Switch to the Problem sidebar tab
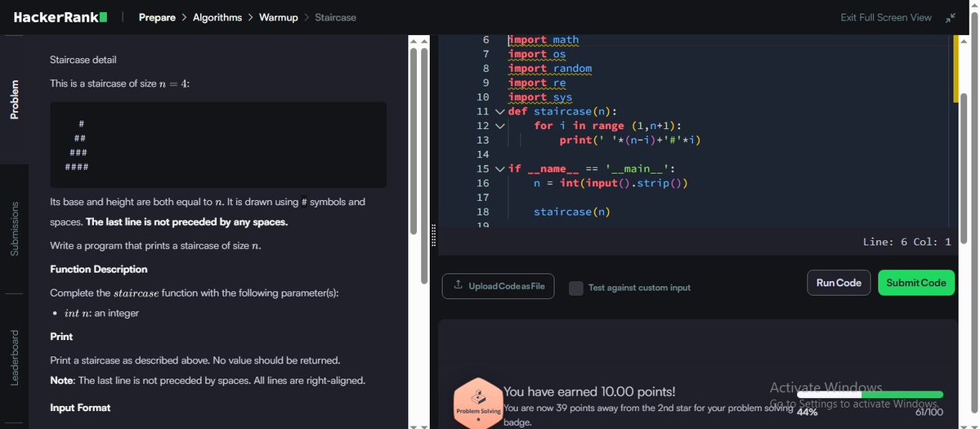The height and width of the screenshot is (429, 980). 15,100
